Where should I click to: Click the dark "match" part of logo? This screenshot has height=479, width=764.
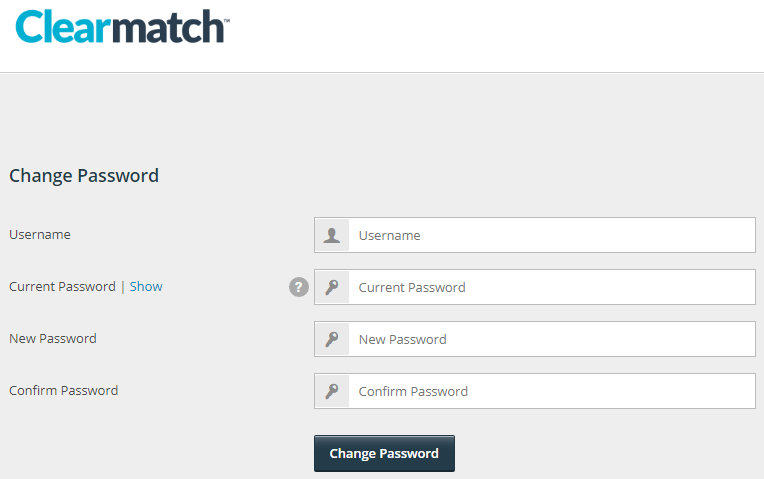tap(169, 27)
